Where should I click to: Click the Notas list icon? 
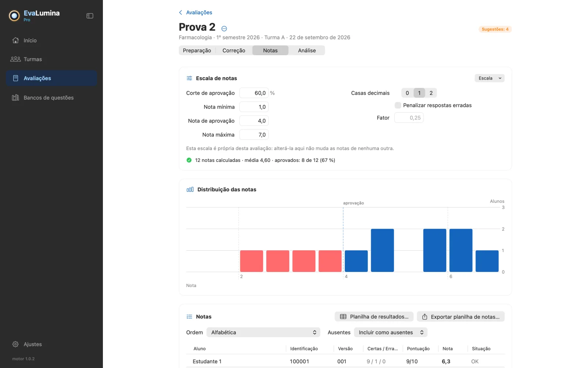point(189,317)
